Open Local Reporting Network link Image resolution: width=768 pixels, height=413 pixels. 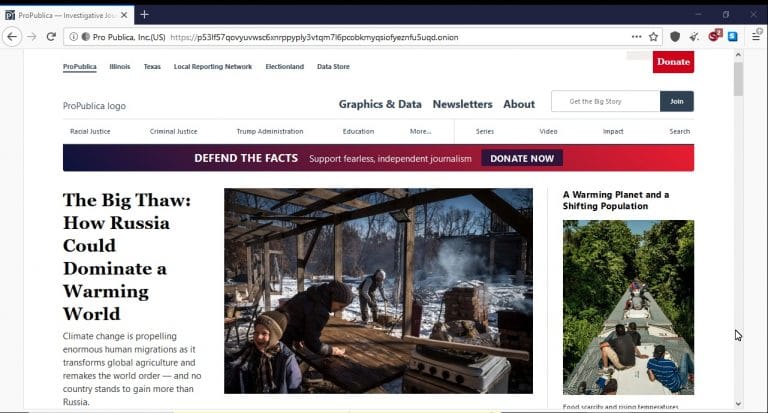(x=213, y=67)
